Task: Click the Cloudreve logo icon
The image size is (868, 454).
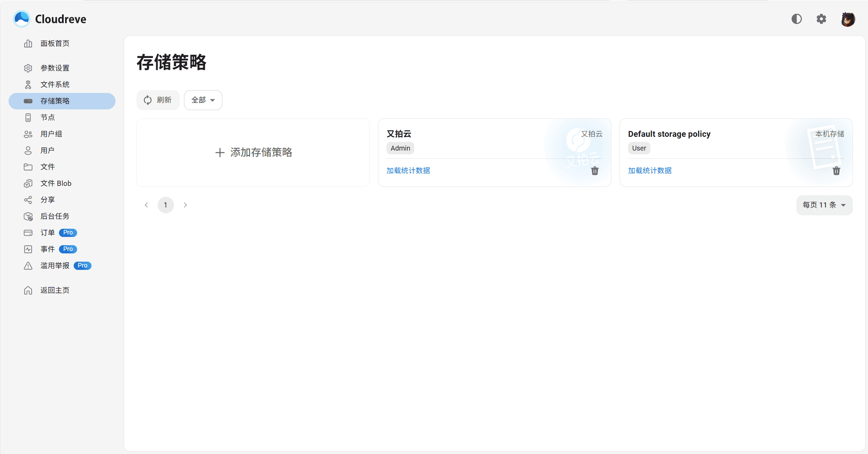Action: [22, 19]
